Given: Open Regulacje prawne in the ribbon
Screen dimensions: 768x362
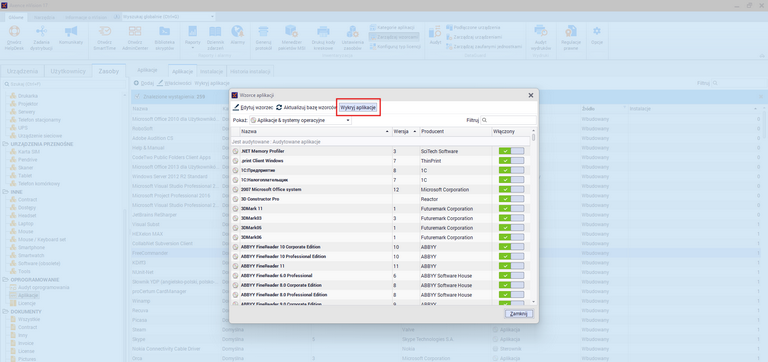Looking at the screenshot, I should (571, 38).
